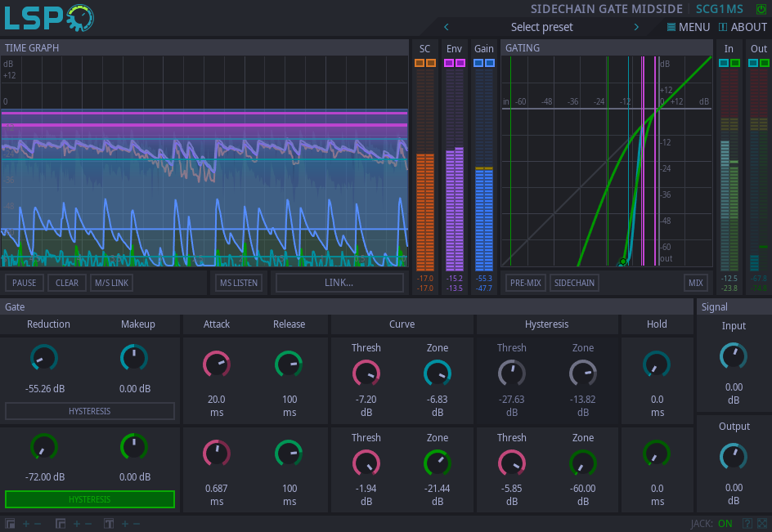
Task: Open the Select preset dropdown
Action: [x=541, y=27]
